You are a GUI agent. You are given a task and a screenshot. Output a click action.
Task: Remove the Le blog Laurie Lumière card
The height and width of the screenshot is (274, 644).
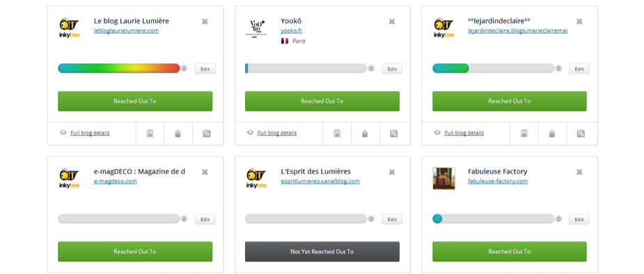(x=205, y=22)
